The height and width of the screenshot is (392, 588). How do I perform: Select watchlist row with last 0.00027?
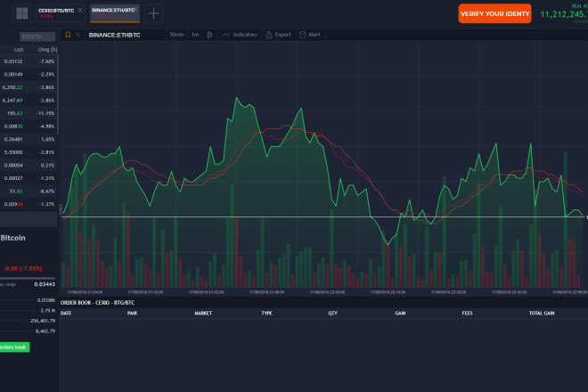click(29, 178)
